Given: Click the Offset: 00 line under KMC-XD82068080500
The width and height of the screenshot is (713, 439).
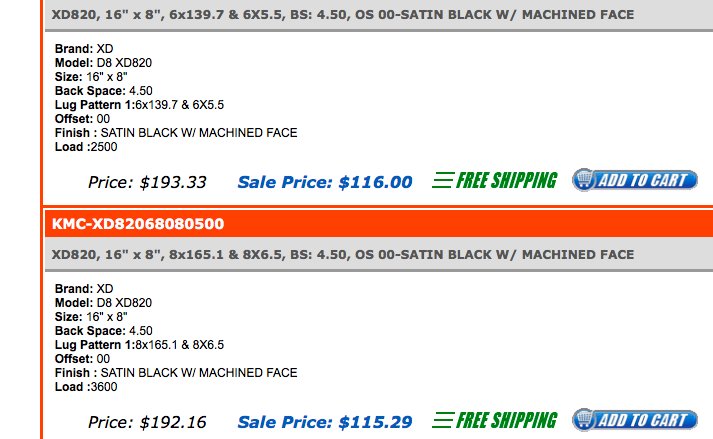Looking at the screenshot, I should click(x=82, y=358).
